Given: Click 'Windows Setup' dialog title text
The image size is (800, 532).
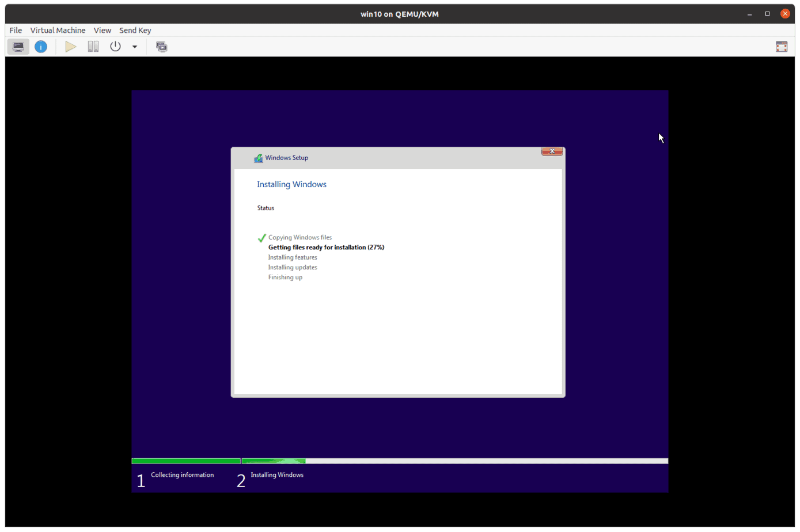Looking at the screenshot, I should coord(287,158).
